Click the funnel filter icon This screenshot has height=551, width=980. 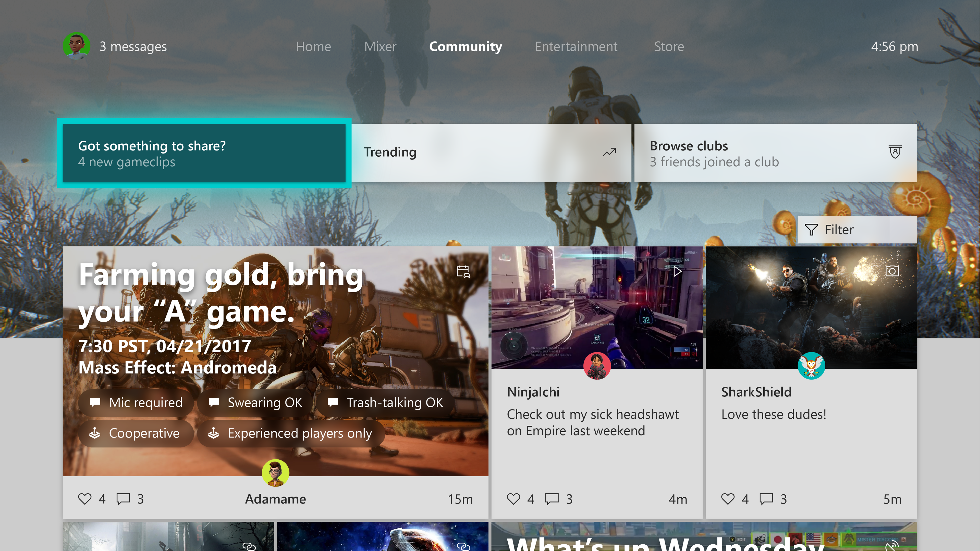(x=811, y=230)
